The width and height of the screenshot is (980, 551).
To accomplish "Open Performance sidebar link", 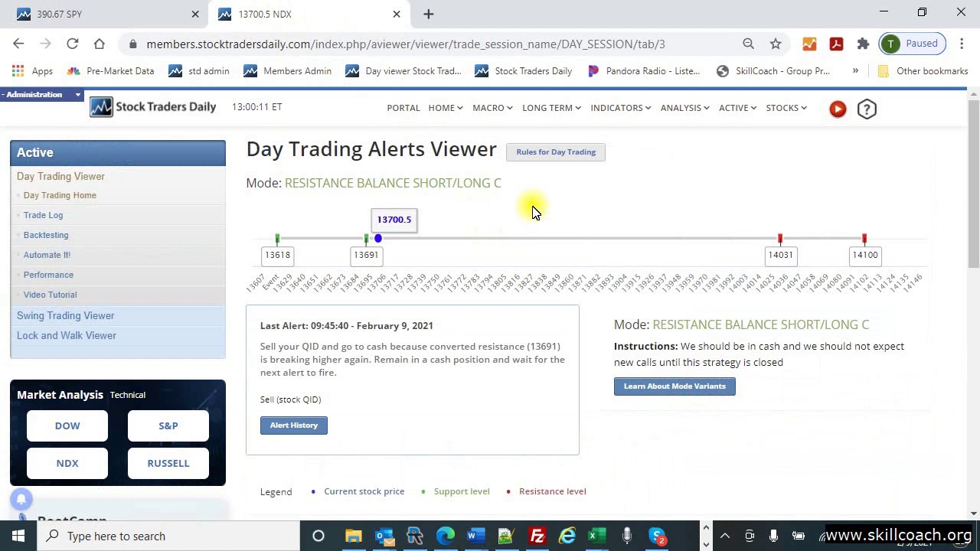I will [48, 275].
